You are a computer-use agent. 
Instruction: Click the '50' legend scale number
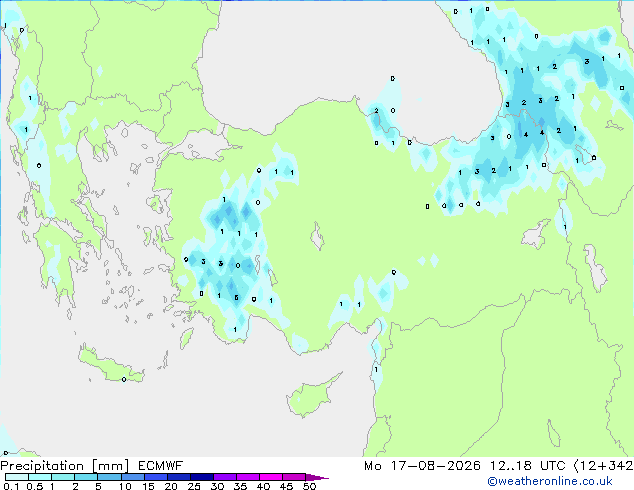309,486
